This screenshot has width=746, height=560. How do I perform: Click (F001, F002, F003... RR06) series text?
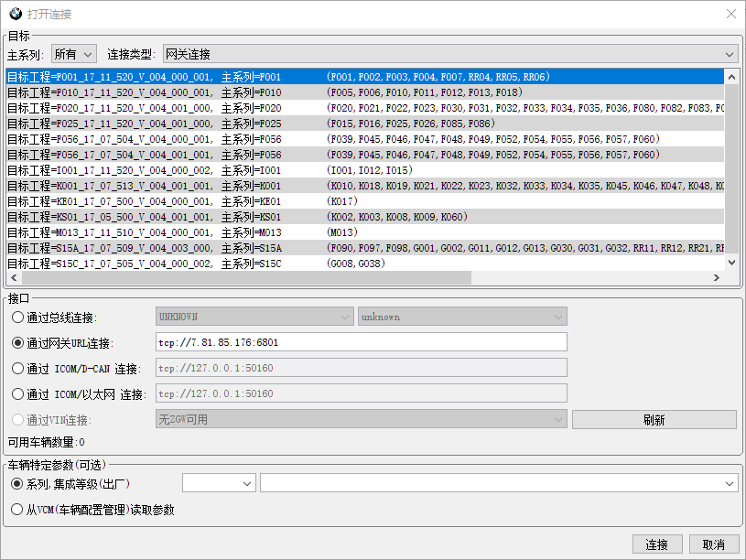(x=438, y=77)
